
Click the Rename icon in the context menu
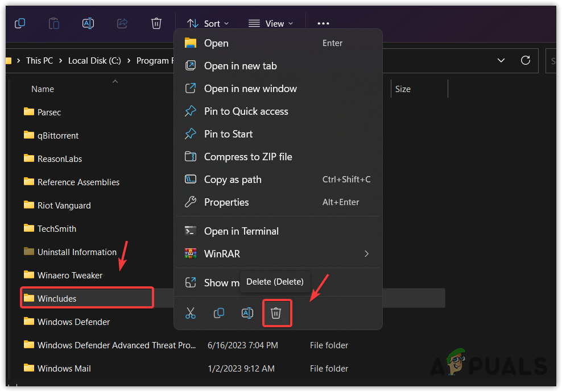[x=247, y=313]
